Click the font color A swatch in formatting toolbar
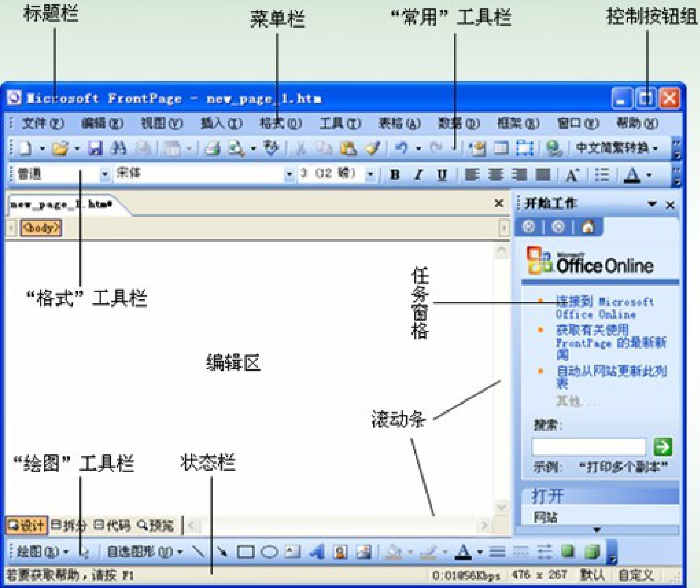Screen dimensions: 700x588 [x=632, y=175]
